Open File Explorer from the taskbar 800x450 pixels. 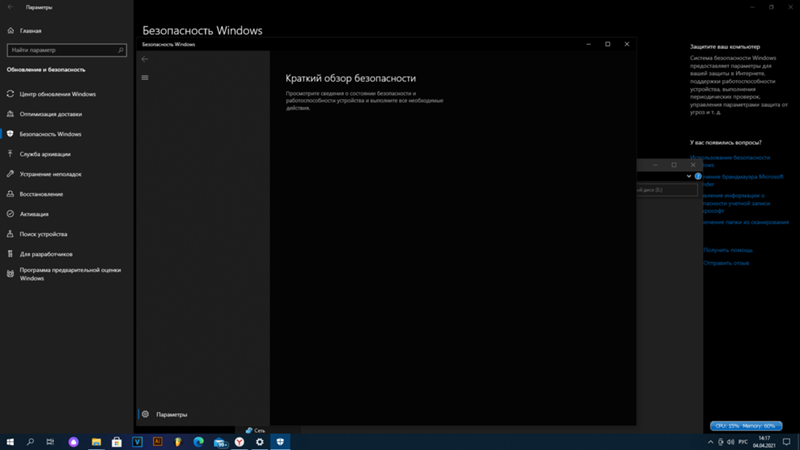point(96,442)
